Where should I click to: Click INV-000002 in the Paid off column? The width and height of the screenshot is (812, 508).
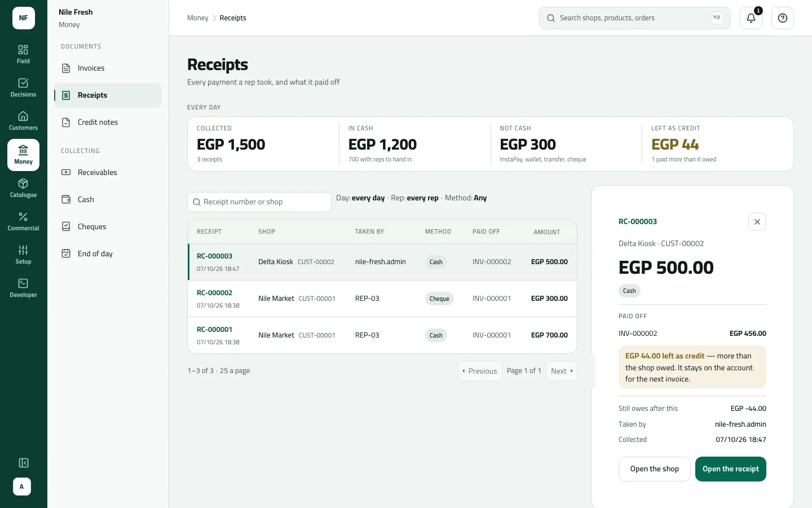(x=492, y=262)
